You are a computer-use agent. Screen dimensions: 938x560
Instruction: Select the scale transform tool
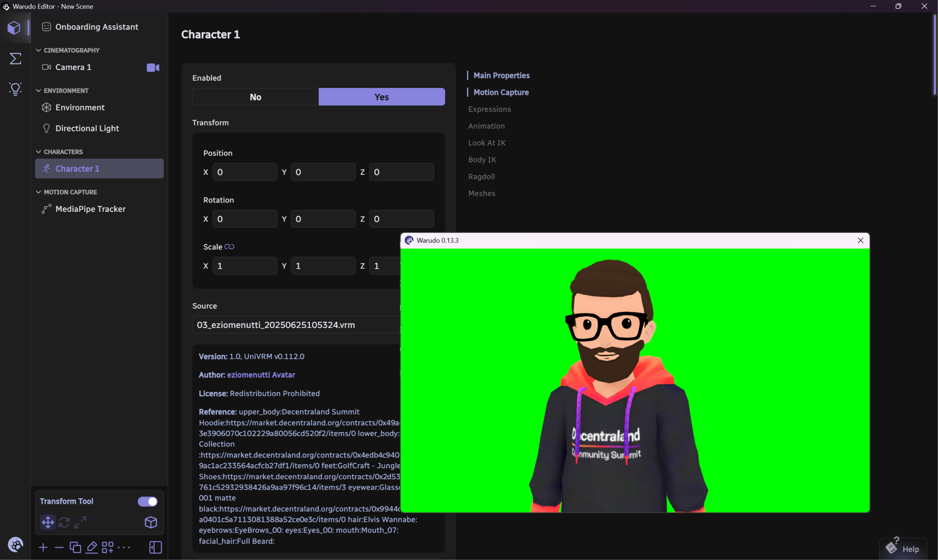click(x=80, y=522)
